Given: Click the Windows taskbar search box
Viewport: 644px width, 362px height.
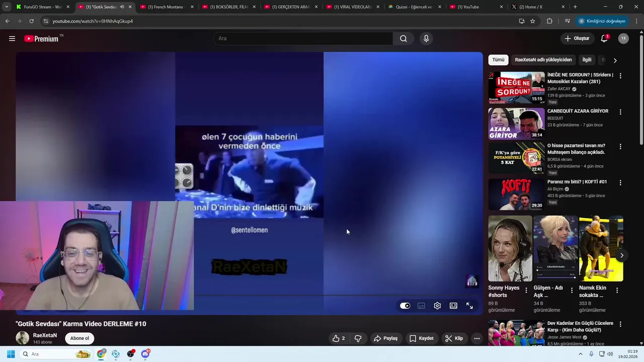Looking at the screenshot, I should tap(56, 354).
